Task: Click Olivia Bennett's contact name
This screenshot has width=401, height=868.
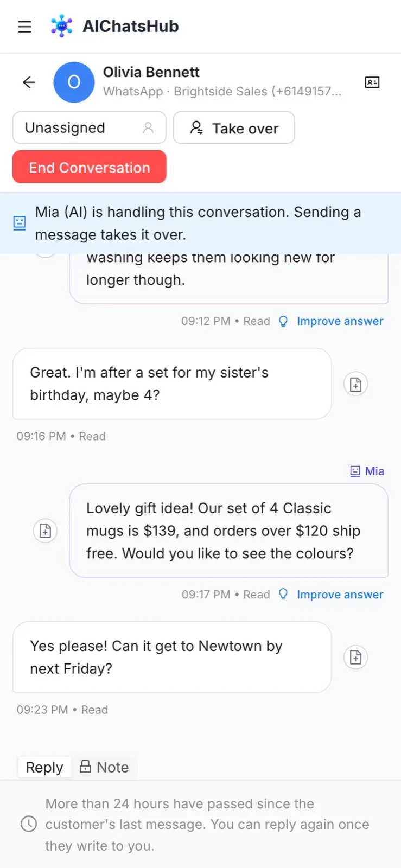Action: (151, 72)
